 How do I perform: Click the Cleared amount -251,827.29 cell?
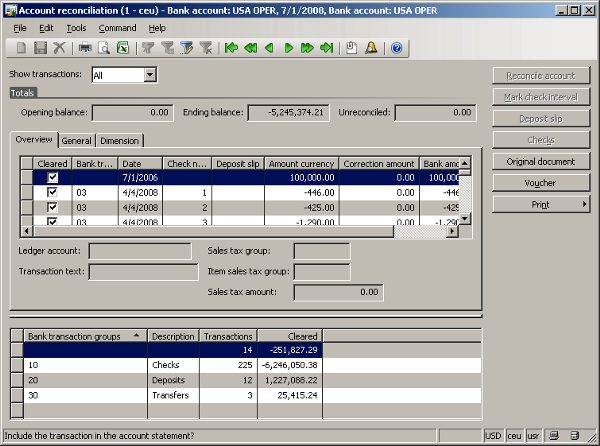click(290, 350)
